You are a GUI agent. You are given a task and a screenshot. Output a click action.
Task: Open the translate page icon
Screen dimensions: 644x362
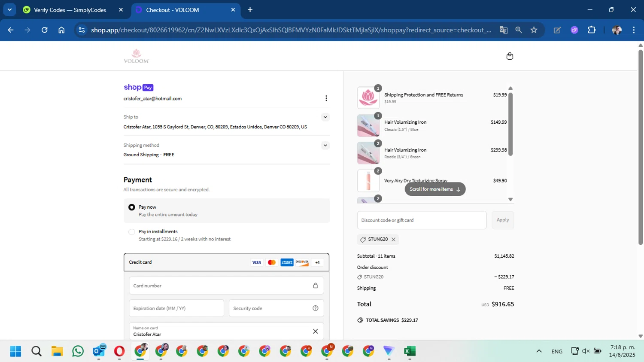click(504, 30)
